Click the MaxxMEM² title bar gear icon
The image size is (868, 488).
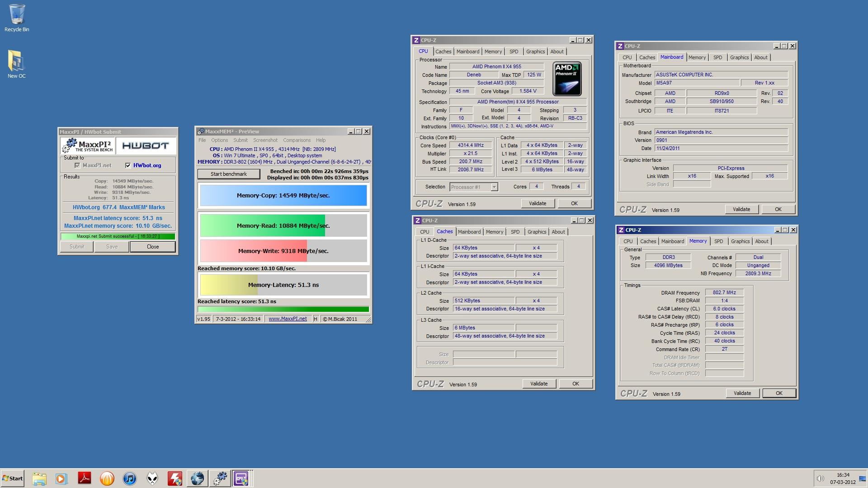point(200,131)
